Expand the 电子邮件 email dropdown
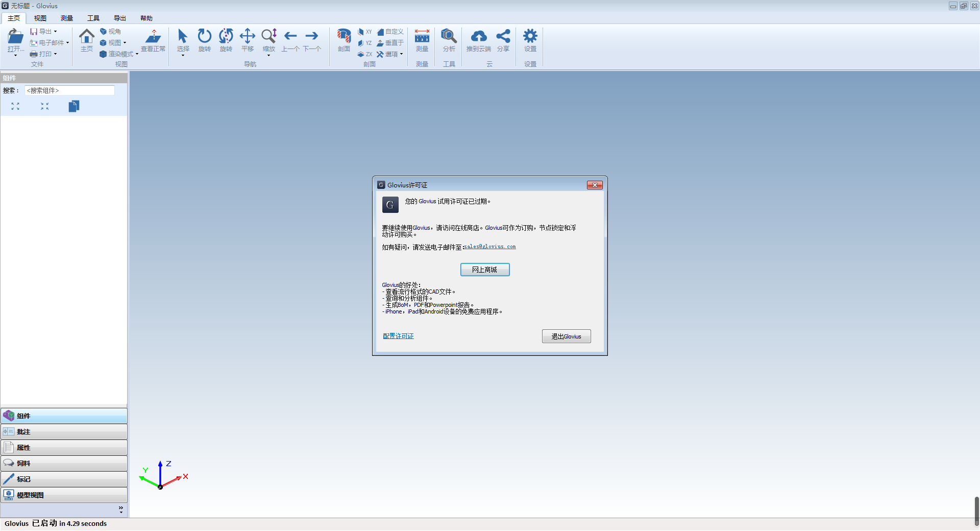Viewport: 980px width, 531px height. [67, 43]
